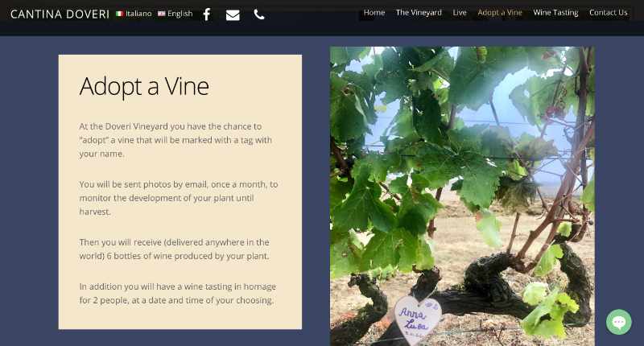Screen dimensions: 644x346
Task: Click the Adopt a Vine heading
Action: [x=144, y=86]
